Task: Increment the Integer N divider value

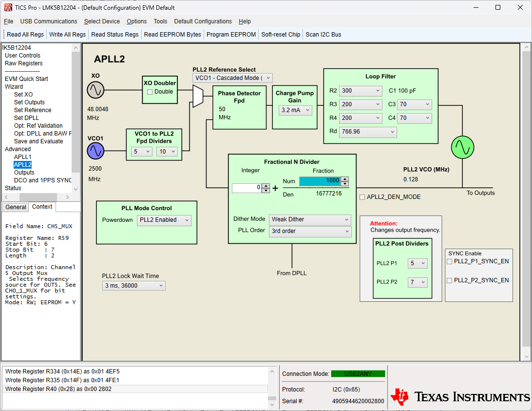Action: pyautogui.click(x=266, y=186)
